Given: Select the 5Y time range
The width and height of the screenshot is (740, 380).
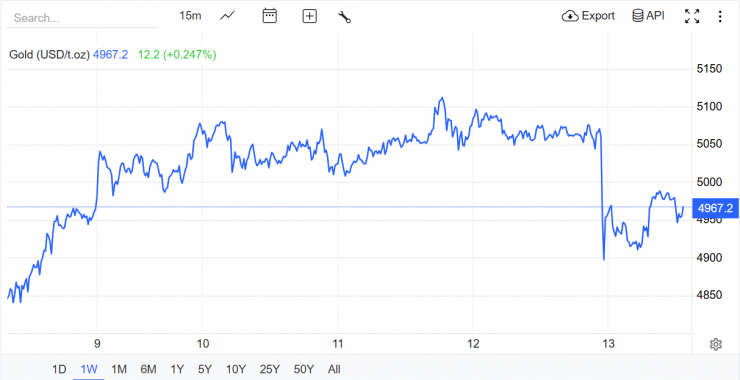Looking at the screenshot, I should tap(205, 369).
